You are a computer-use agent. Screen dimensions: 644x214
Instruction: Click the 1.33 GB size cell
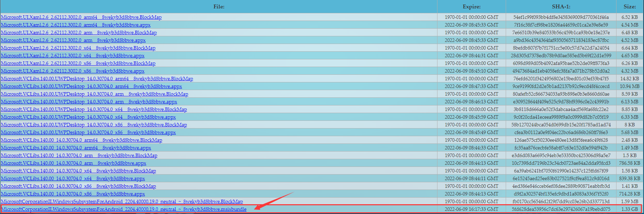click(x=629, y=209)
